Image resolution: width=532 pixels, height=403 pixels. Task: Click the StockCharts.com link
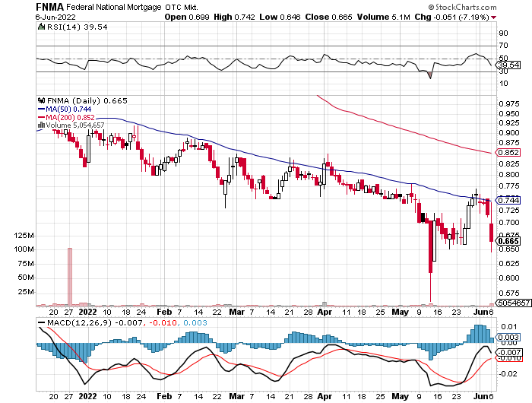tap(462, 7)
